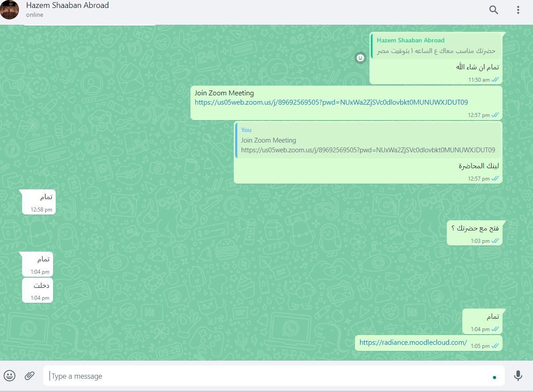Open the Zoom meeting link in sent message
The image size is (533, 392).
(331, 102)
